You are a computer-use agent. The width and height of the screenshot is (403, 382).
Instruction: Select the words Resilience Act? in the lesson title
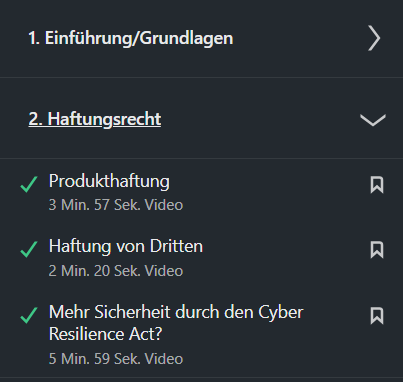106,334
